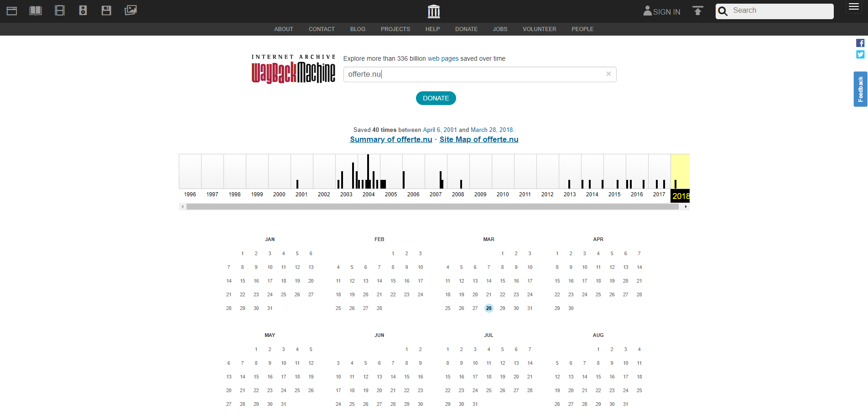Select year 2013 on the timeline
Viewport: 868px width, 420px height.
pos(570,194)
